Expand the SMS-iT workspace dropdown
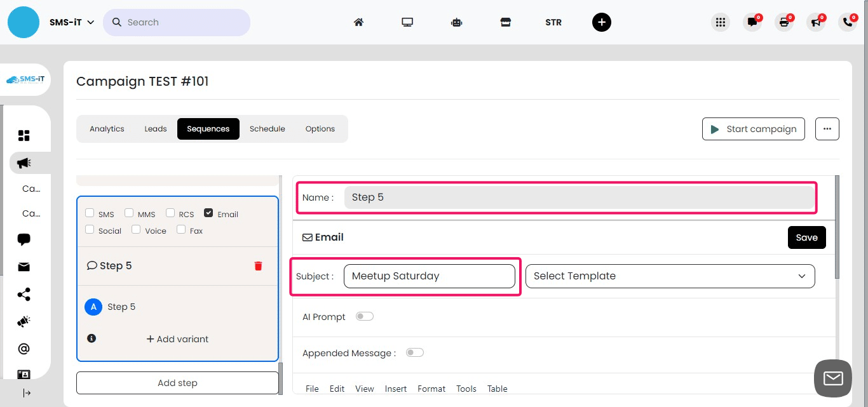The image size is (868, 407). (x=72, y=22)
